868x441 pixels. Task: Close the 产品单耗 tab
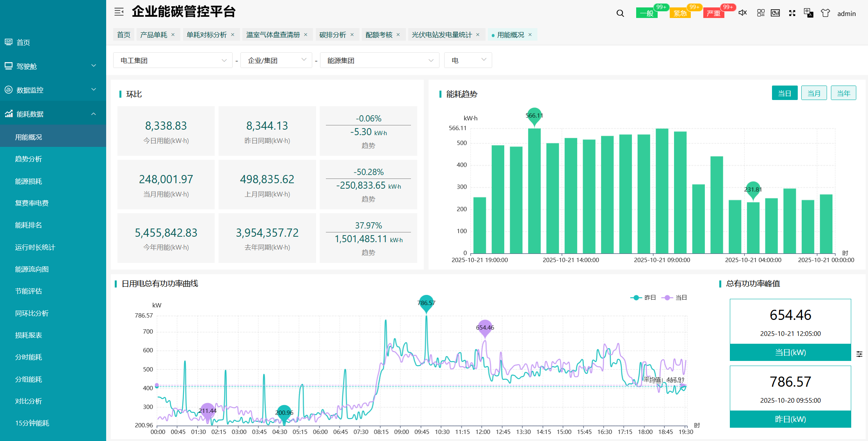[173, 35]
